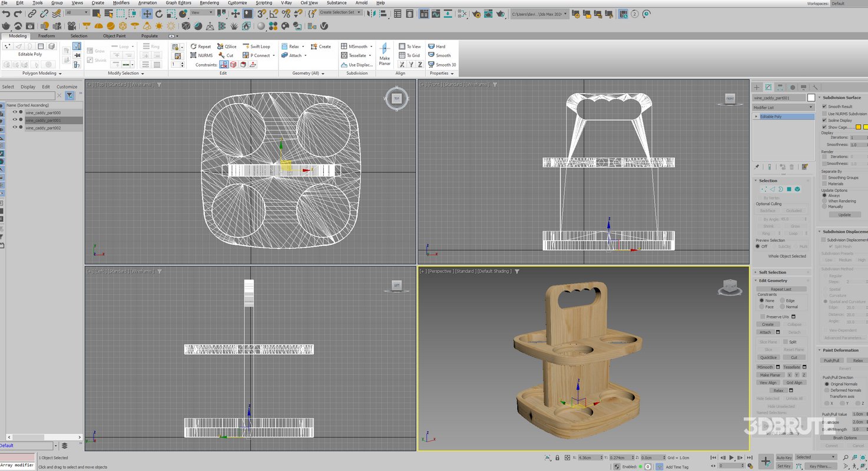Toggle visibility of wine_caddy_part000
Screen dimensions: 868x471
15,112
